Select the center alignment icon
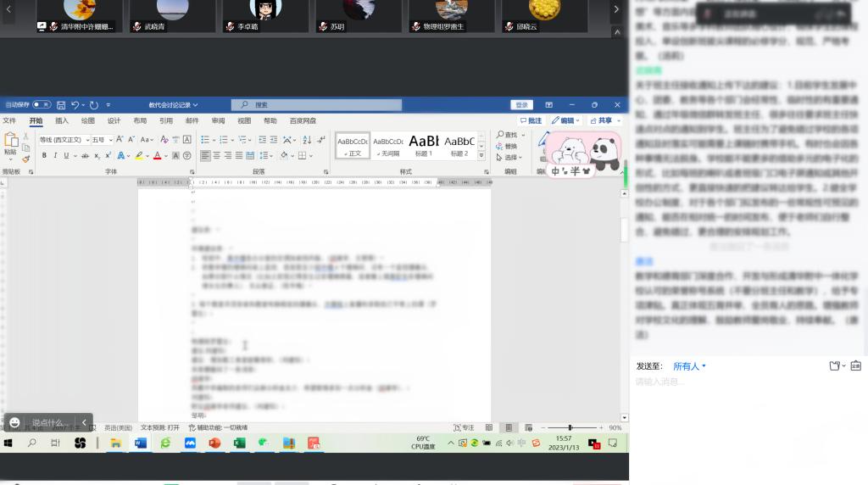Viewport: 868px width, 485px height. click(218, 156)
